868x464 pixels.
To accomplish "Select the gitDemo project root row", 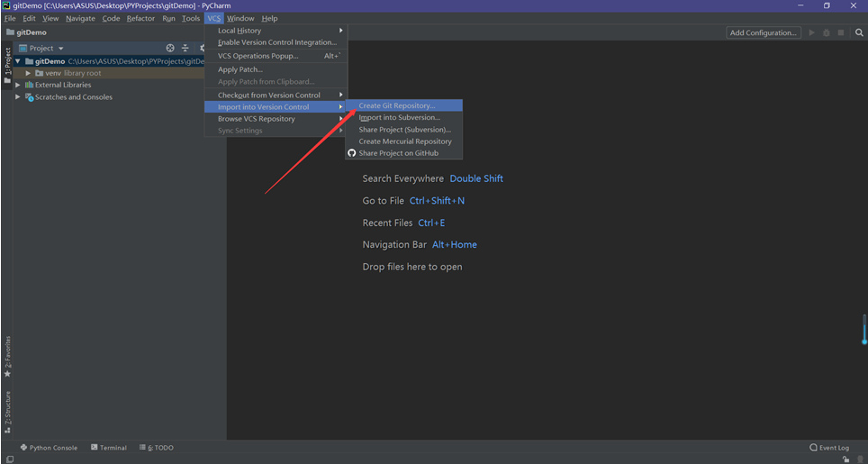I will pos(109,61).
